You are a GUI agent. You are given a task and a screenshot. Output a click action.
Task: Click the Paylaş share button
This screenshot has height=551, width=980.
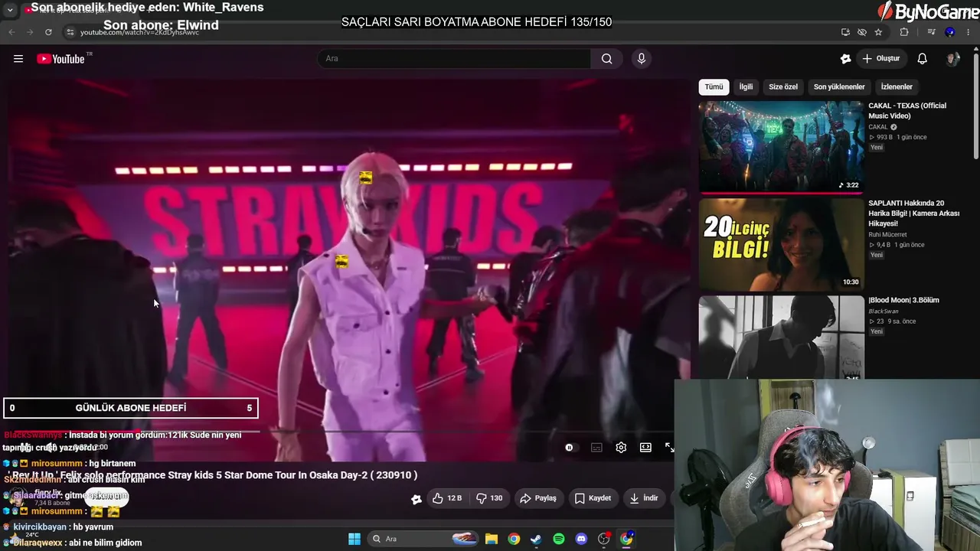(x=538, y=498)
